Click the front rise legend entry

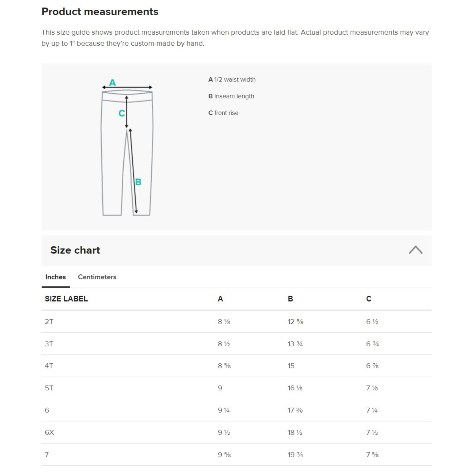click(223, 113)
